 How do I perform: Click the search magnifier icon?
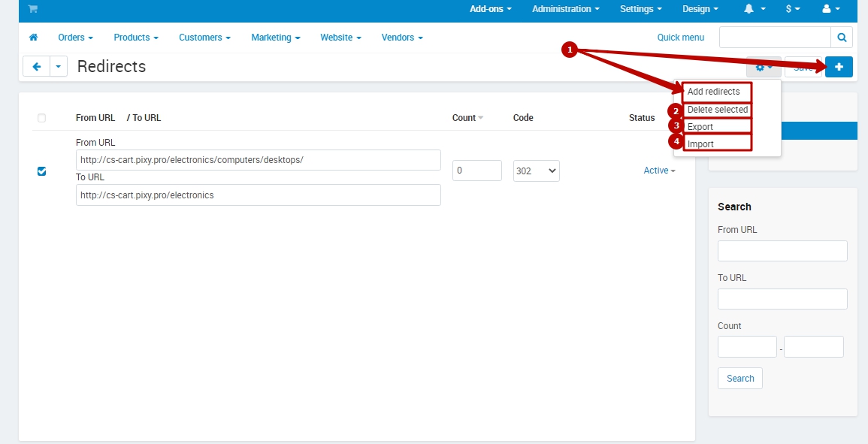842,38
